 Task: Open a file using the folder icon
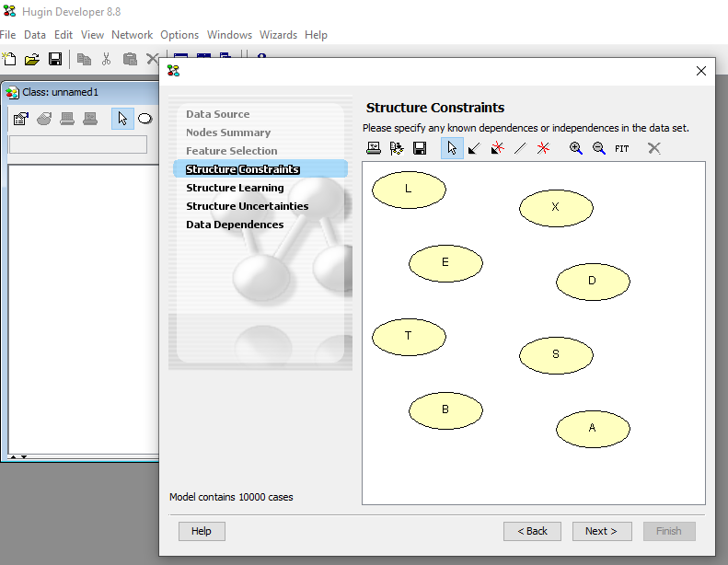click(x=32, y=60)
